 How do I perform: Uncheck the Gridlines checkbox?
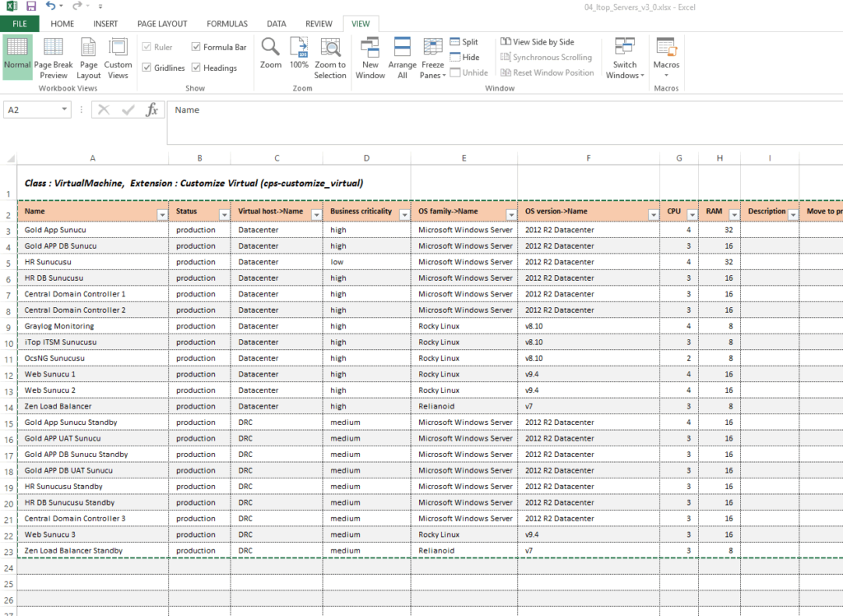[x=147, y=68]
